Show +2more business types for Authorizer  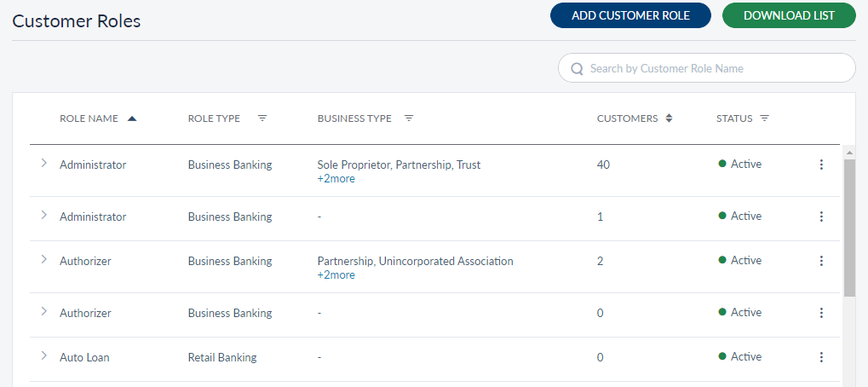point(336,275)
